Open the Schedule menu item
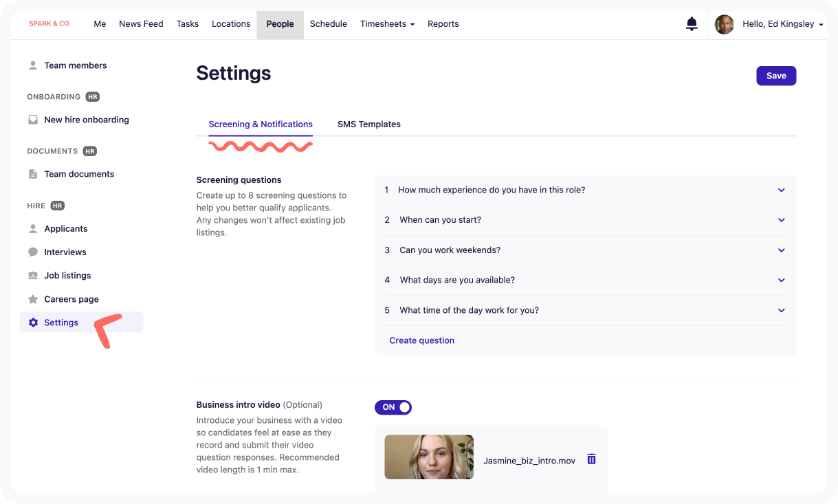The height and width of the screenshot is (504, 838). pos(328,24)
